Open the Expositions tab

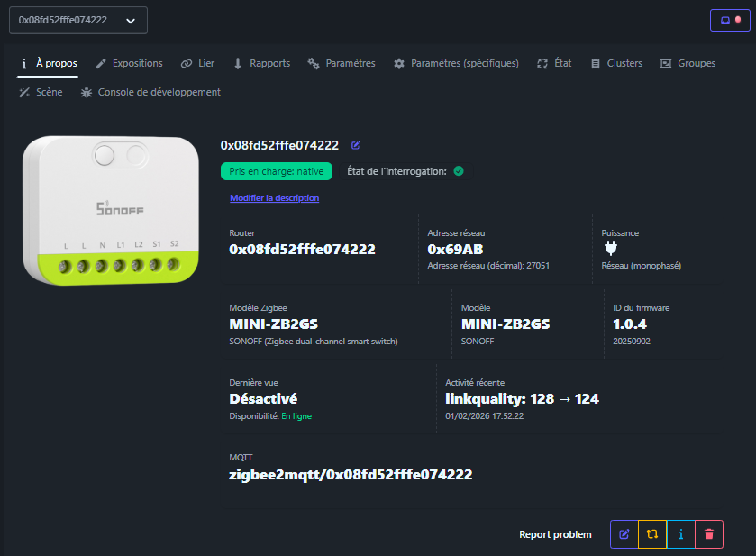(x=129, y=64)
